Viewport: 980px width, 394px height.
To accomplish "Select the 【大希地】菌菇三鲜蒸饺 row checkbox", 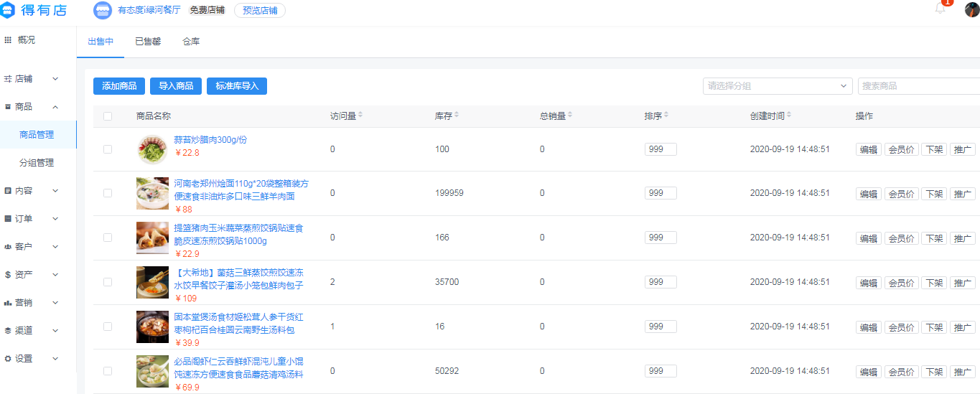I will tap(108, 282).
